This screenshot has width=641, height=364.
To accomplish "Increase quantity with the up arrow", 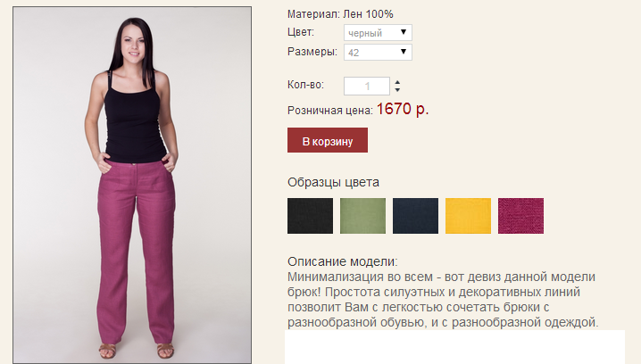I will tap(397, 82).
